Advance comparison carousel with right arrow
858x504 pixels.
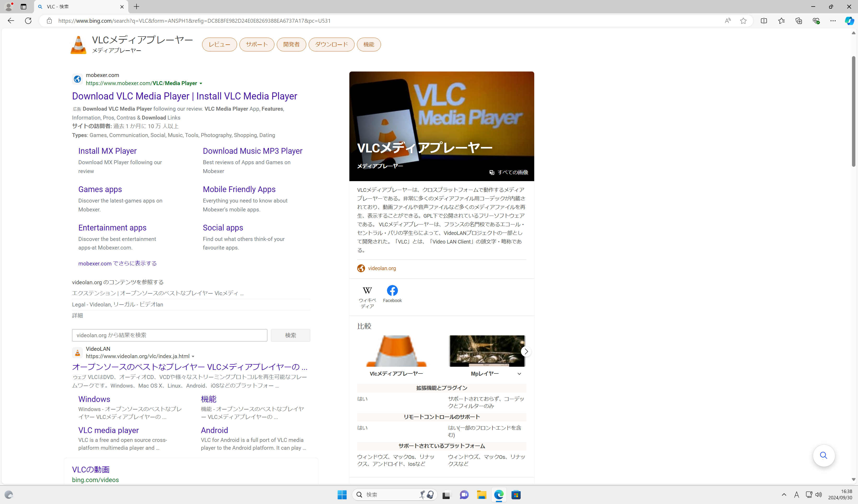(526, 351)
